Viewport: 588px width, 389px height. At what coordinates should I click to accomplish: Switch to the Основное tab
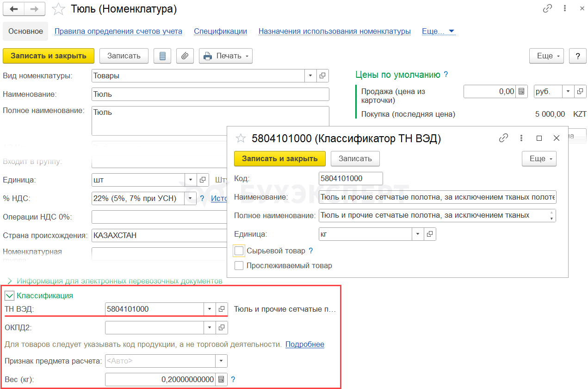pos(26,31)
